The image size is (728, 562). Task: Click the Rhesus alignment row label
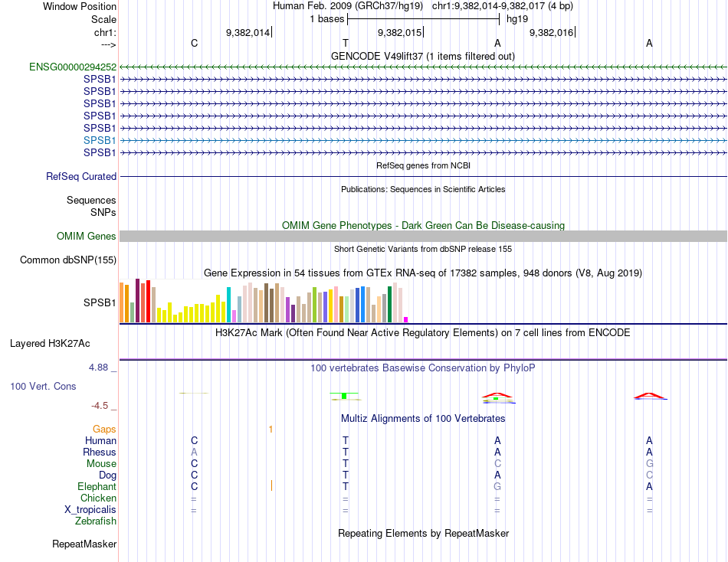pos(100,452)
